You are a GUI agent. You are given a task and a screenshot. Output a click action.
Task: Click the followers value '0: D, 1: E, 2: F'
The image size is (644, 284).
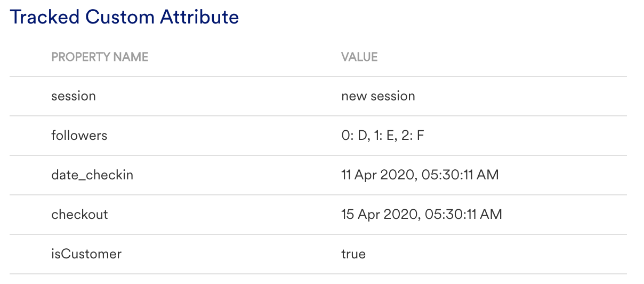383,136
